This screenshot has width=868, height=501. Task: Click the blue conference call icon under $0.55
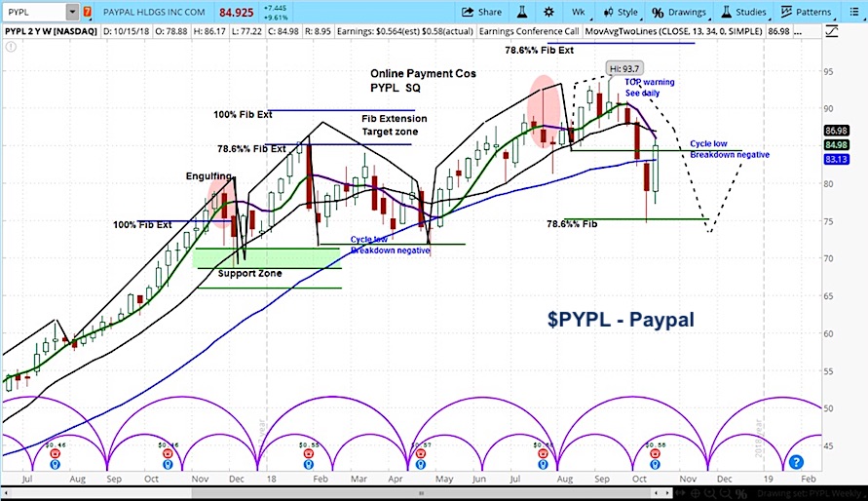pos(309,465)
